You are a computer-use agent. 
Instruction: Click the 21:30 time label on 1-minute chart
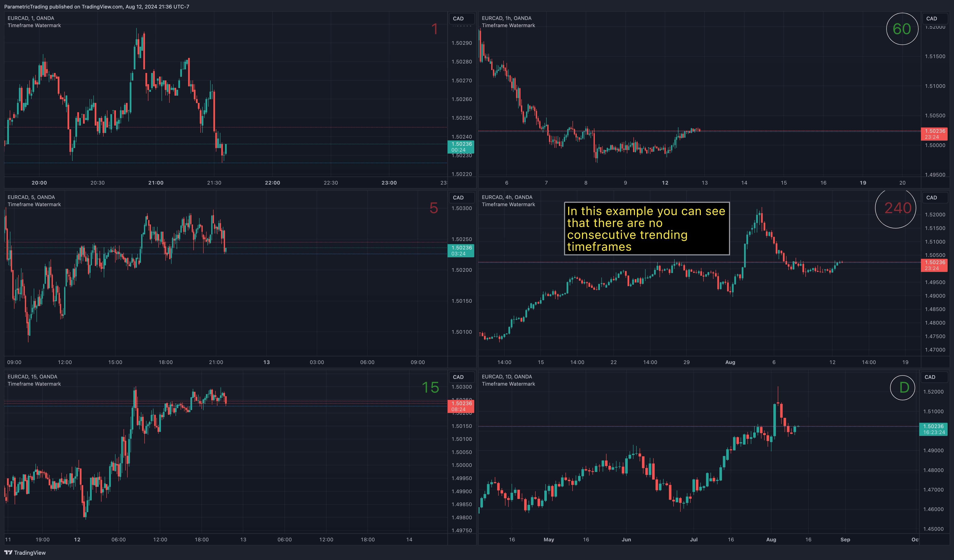point(214,183)
